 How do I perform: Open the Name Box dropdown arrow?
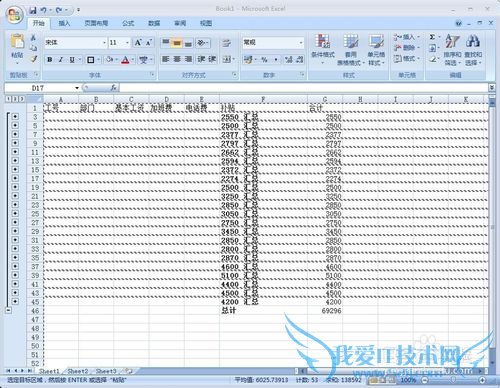77,88
